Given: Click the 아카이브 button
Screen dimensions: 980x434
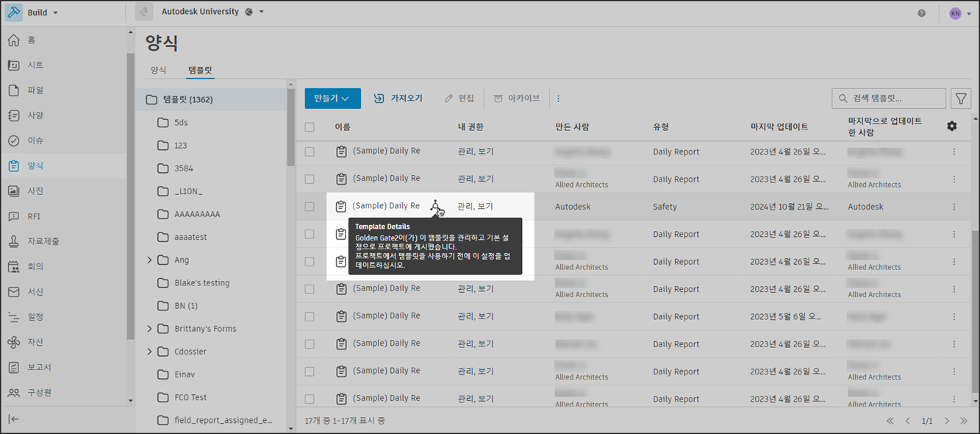Looking at the screenshot, I should click(x=517, y=98).
